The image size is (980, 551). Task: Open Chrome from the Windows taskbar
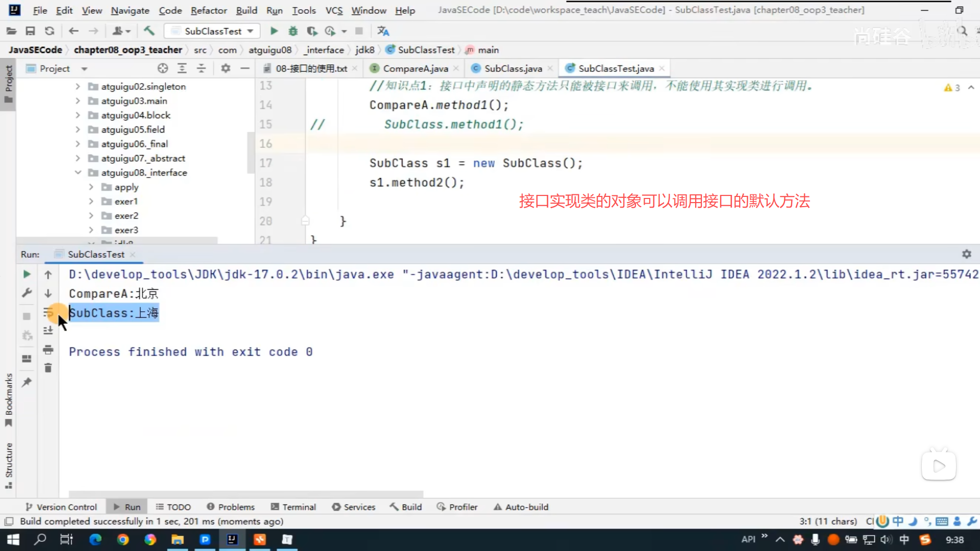tap(123, 539)
